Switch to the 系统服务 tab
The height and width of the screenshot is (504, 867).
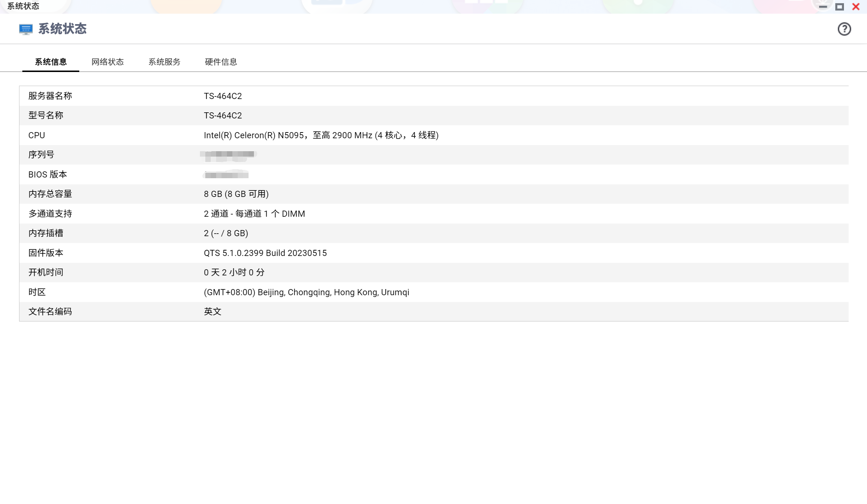coord(164,62)
